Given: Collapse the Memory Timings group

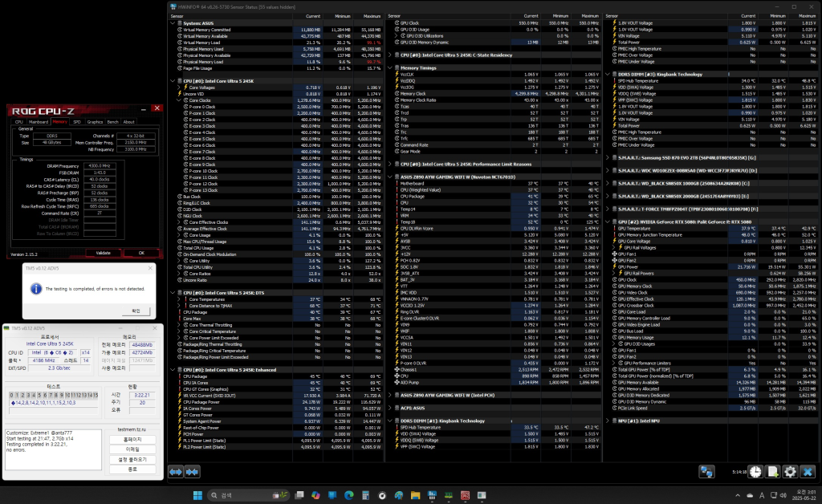Looking at the screenshot, I should 390,67.
